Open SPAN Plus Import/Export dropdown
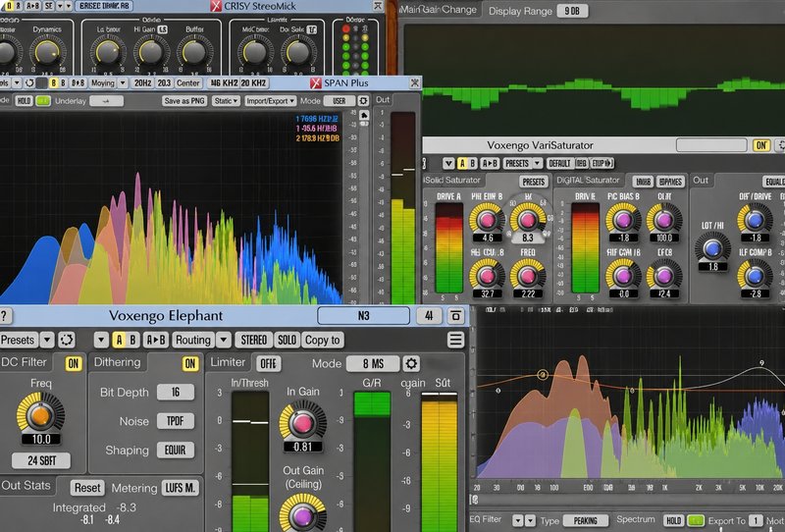This screenshot has width=785, height=532. 271,101
